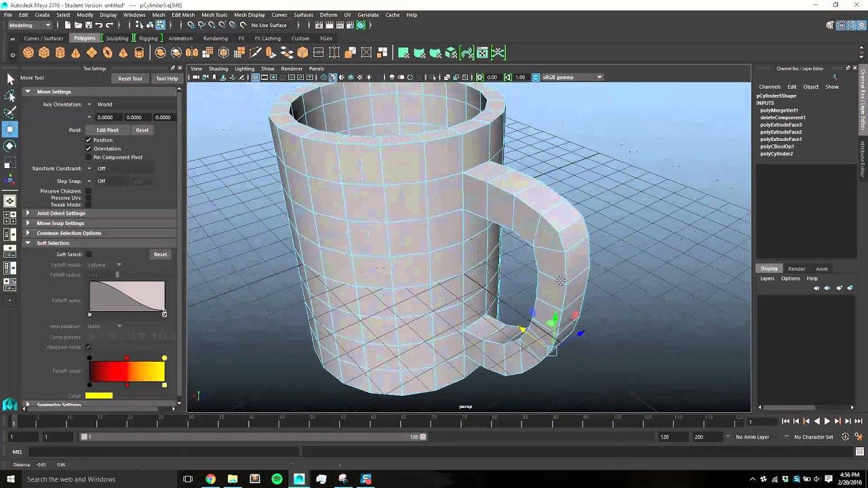
Task: Open the Step Snap dropdown
Action: tap(89, 181)
